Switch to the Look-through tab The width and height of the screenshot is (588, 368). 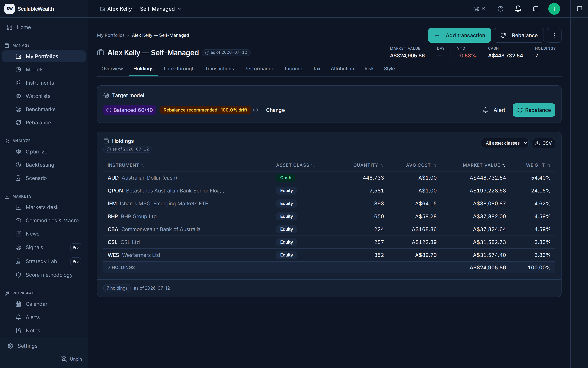pyautogui.click(x=179, y=69)
